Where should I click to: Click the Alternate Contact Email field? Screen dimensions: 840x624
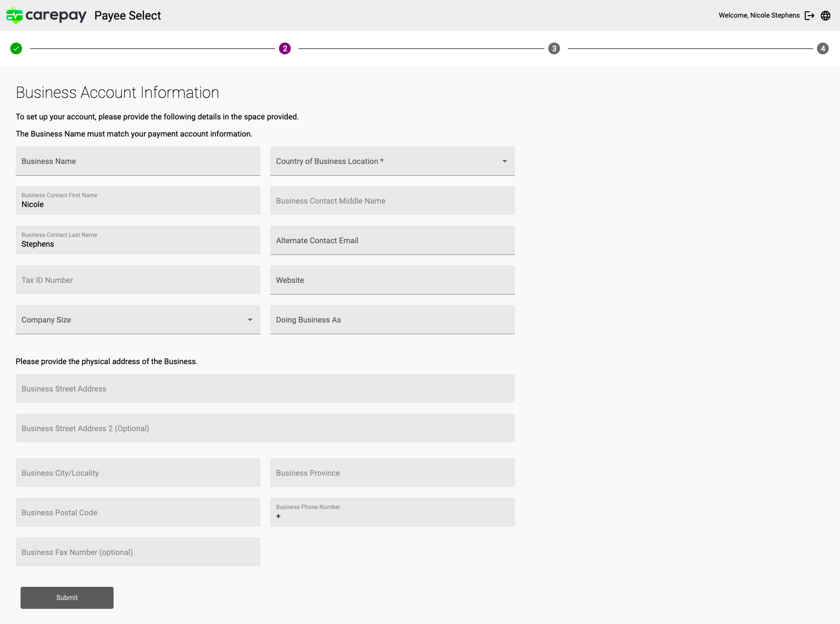(x=392, y=240)
